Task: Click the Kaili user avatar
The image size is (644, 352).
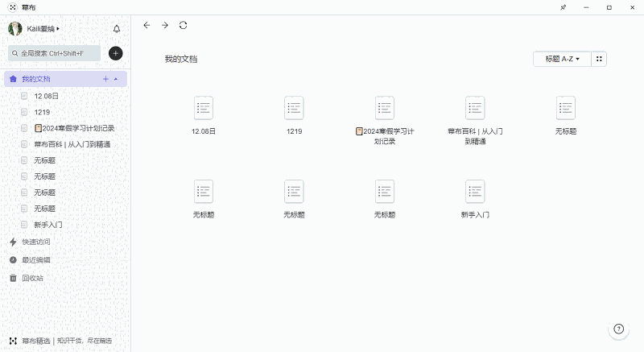Action: [x=15, y=29]
